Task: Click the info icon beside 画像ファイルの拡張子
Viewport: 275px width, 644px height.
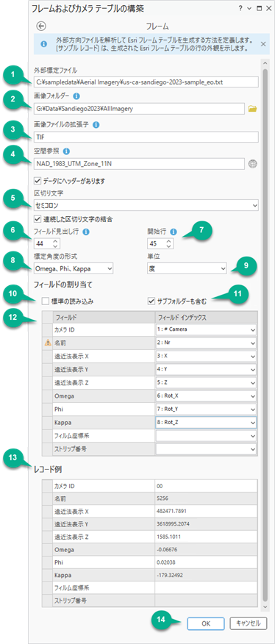Action: 96,124
